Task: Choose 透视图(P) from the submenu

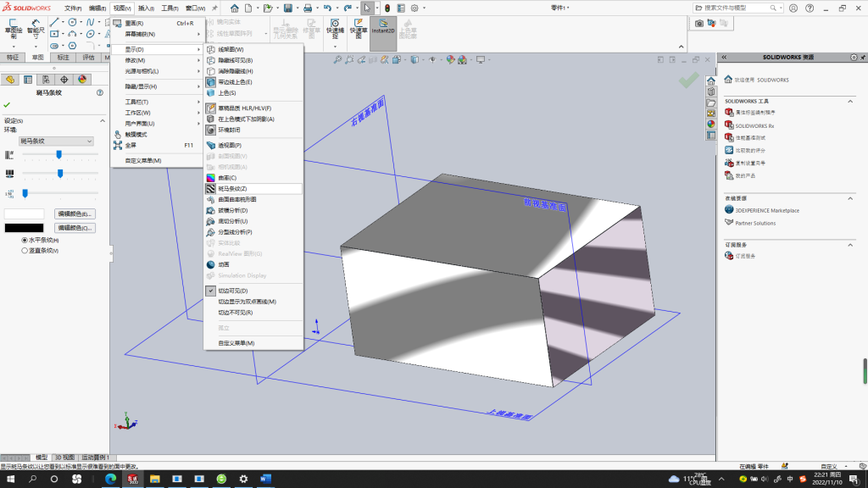Action: pos(253,146)
